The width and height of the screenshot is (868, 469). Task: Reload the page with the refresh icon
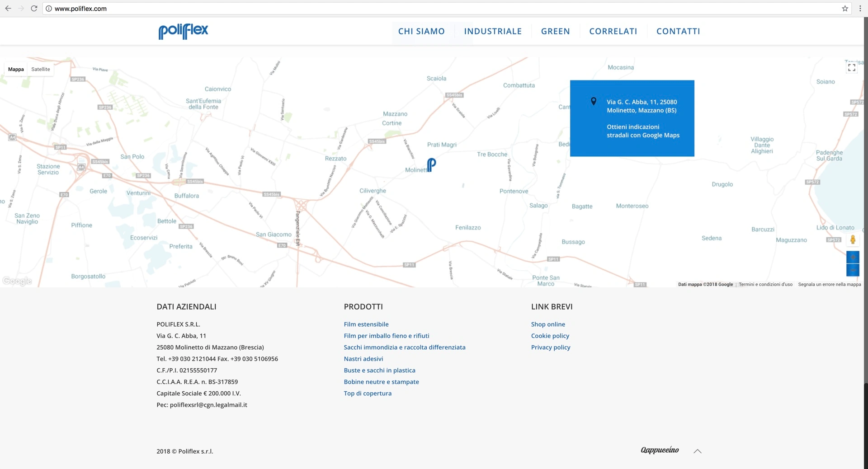click(x=34, y=9)
